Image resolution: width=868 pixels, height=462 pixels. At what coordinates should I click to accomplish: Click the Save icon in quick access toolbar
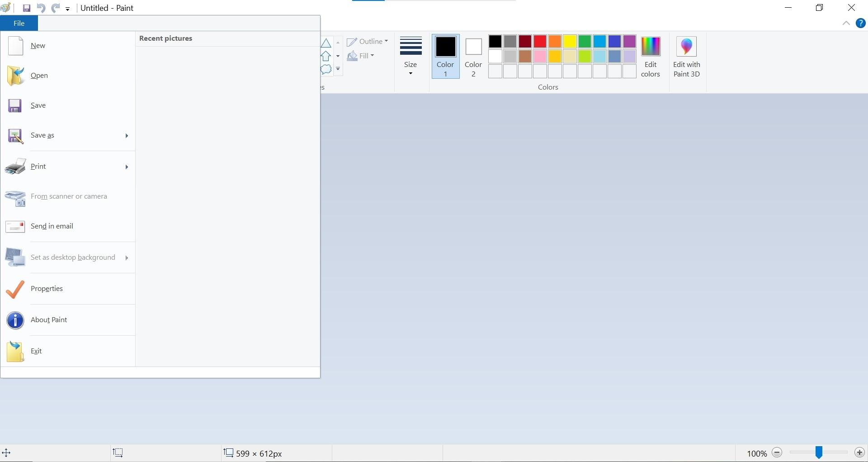pos(27,8)
